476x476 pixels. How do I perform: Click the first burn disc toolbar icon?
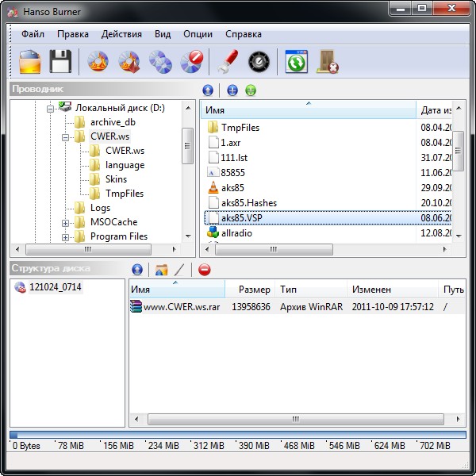pyautogui.click(x=98, y=61)
